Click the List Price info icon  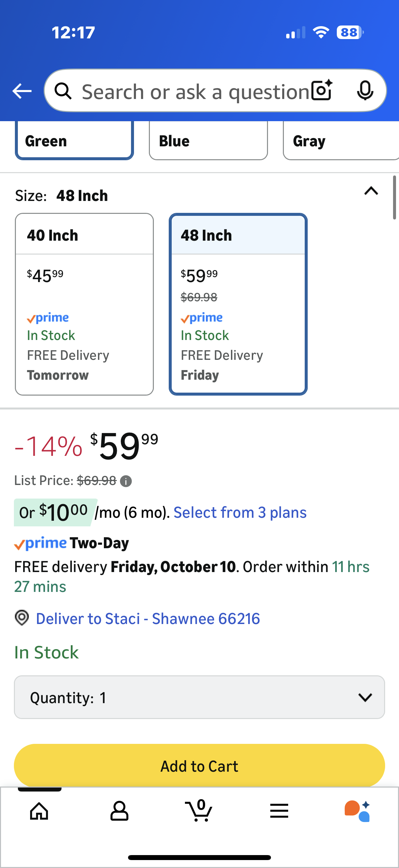tap(126, 481)
